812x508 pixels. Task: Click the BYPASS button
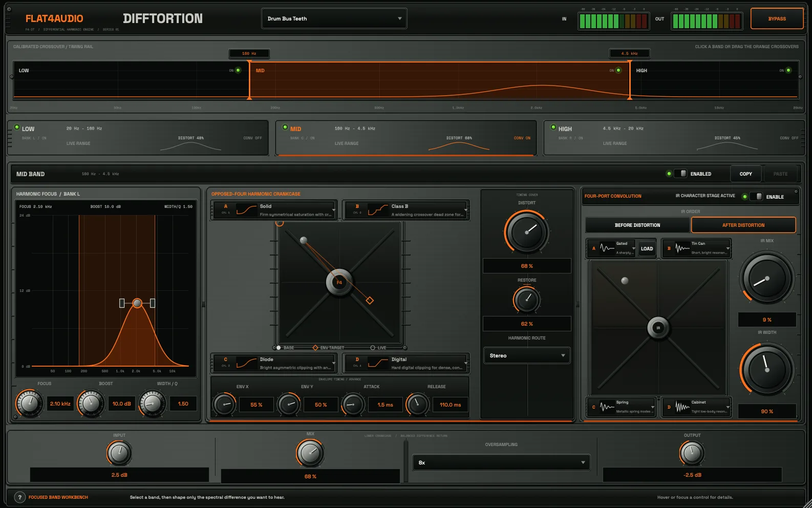pyautogui.click(x=777, y=18)
